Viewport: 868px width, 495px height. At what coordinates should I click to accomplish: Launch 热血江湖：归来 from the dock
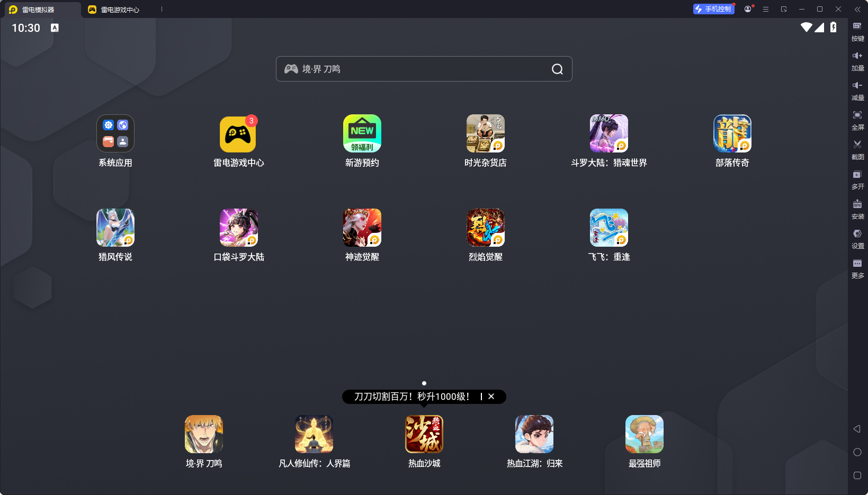pyautogui.click(x=534, y=434)
